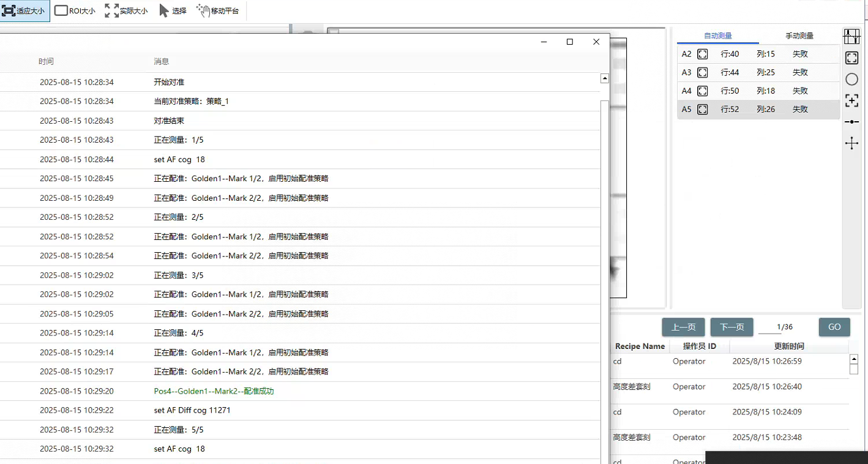Viewport: 868px width, 464px height.
Task: Activate the 选择 arrow selection tool
Action: pyautogui.click(x=173, y=11)
